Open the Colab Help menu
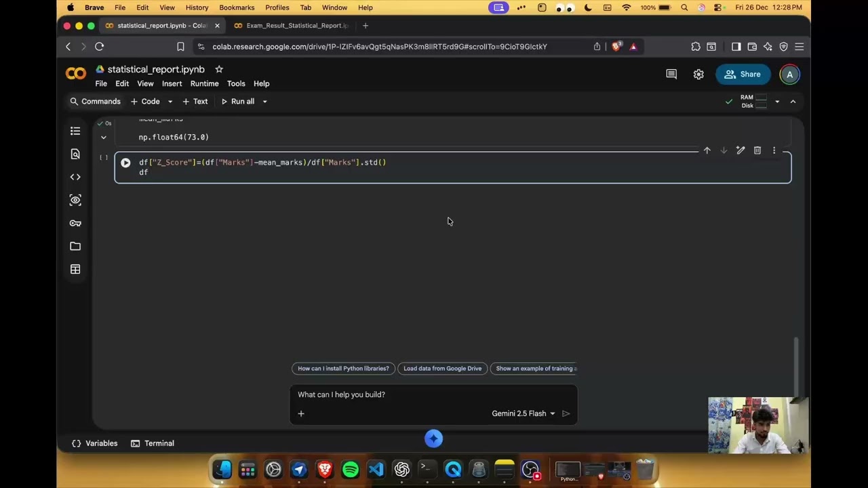This screenshot has width=868, height=488. [261, 83]
